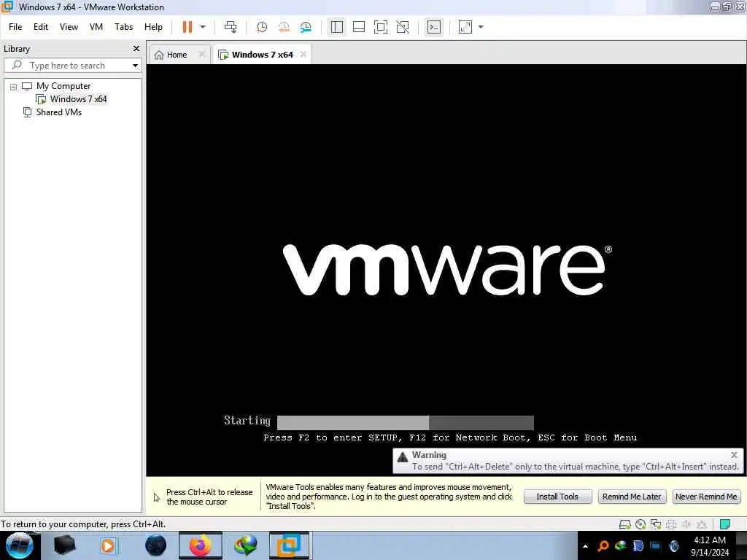The height and width of the screenshot is (560, 747).
Task: Click the orange magnifier tray icon
Action: point(603,545)
